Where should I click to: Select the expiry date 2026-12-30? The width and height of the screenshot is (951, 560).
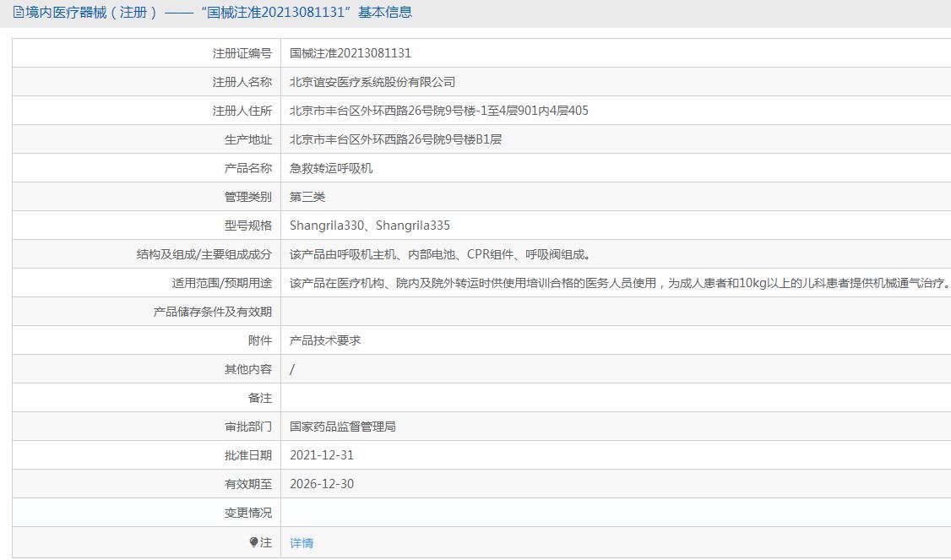322,484
